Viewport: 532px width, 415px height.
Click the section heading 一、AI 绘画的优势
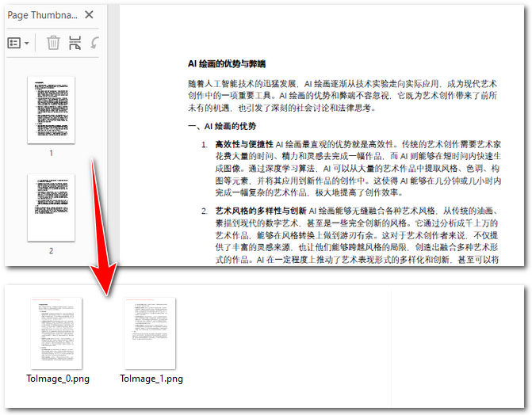tap(221, 126)
